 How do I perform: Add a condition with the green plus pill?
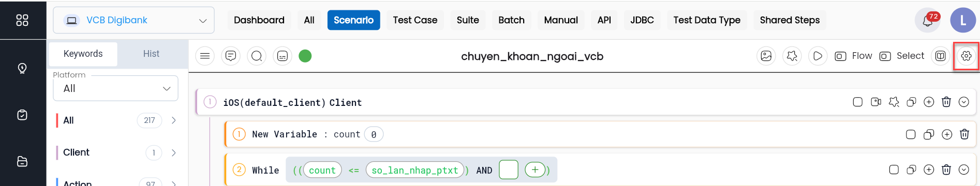[535, 169]
